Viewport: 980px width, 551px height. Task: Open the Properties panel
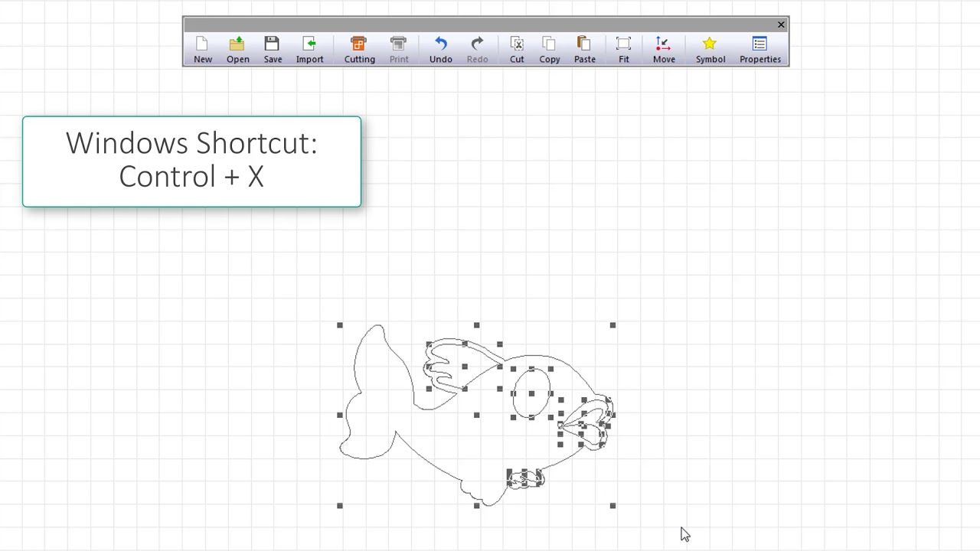click(760, 50)
